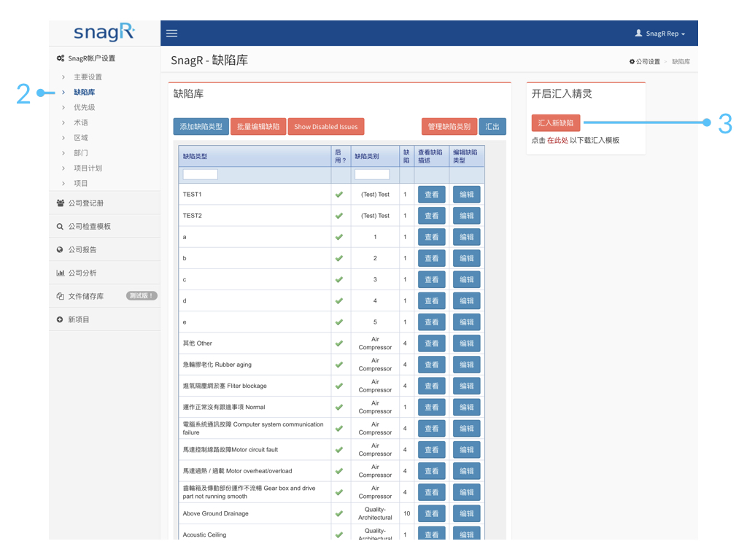The height and width of the screenshot is (560, 747).
Task: Toggle enabled checkmark for row d
Action: click(339, 301)
